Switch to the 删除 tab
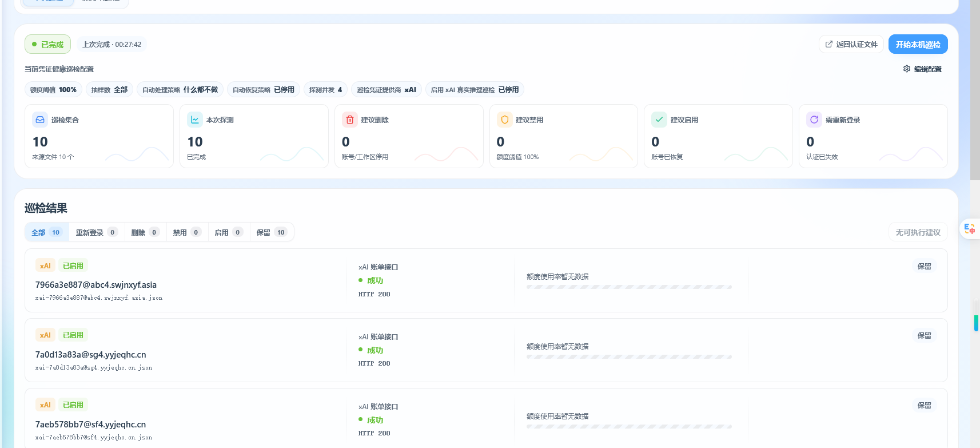The width and height of the screenshot is (980, 448). click(x=145, y=232)
